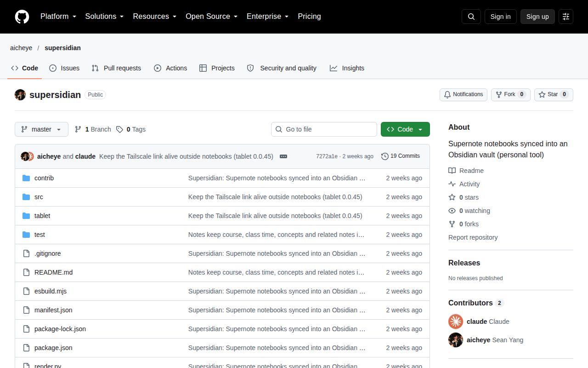Open the 0 Tags link
The height and width of the screenshot is (368, 588).
tap(131, 129)
